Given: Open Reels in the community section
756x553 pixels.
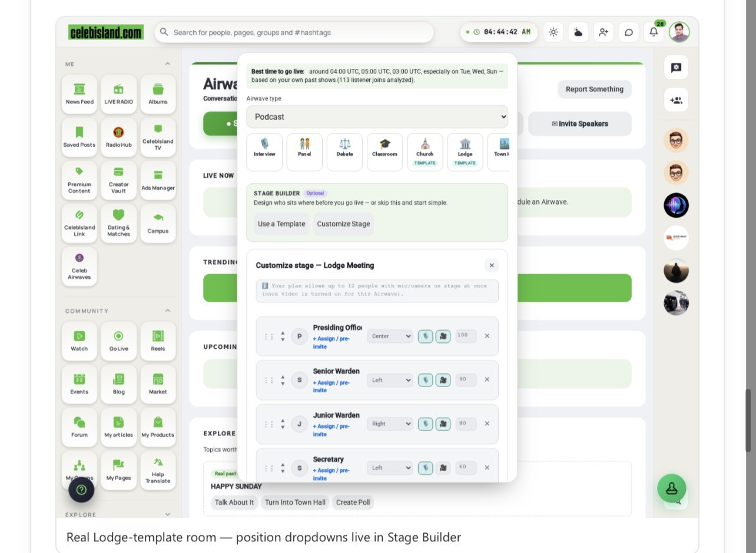Looking at the screenshot, I should point(158,341).
